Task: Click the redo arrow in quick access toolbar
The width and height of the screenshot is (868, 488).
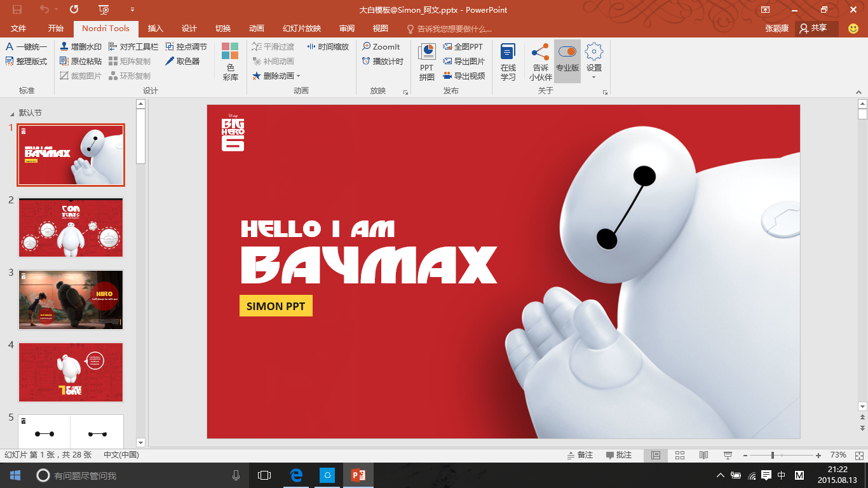Action: (x=74, y=10)
